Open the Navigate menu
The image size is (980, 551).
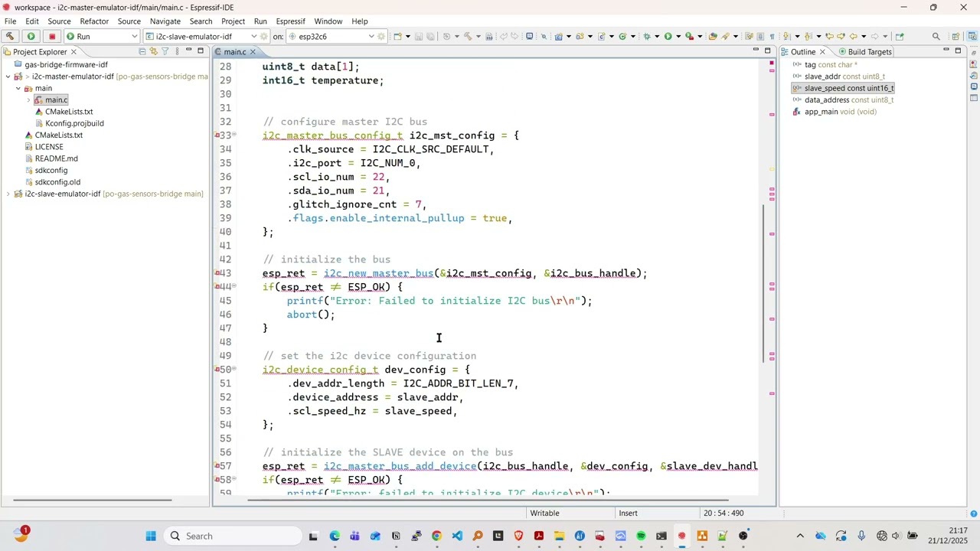tap(165, 21)
